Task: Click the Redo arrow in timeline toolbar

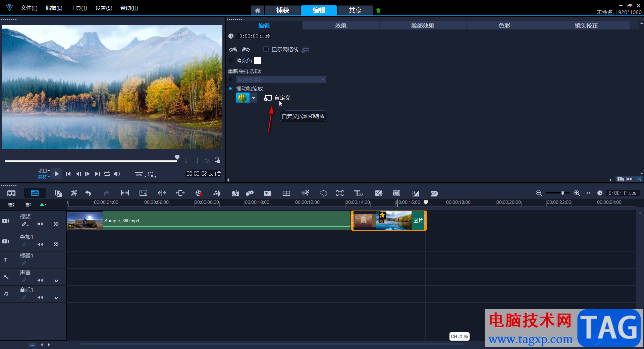Action: click(106, 193)
